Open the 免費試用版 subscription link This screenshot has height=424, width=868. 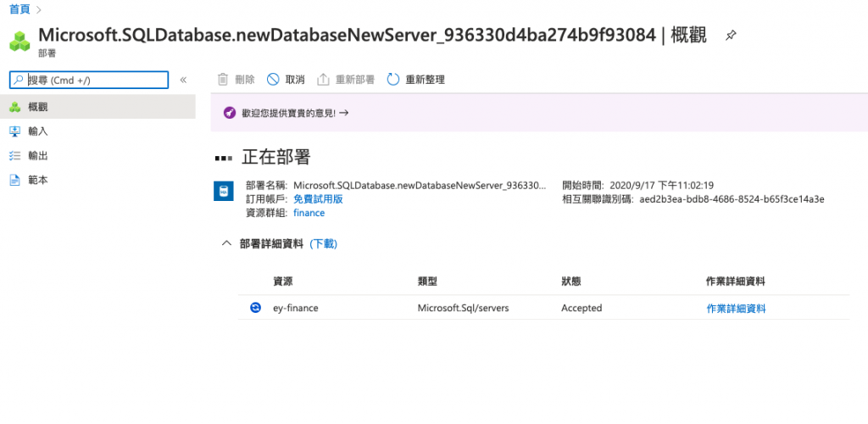pos(318,199)
